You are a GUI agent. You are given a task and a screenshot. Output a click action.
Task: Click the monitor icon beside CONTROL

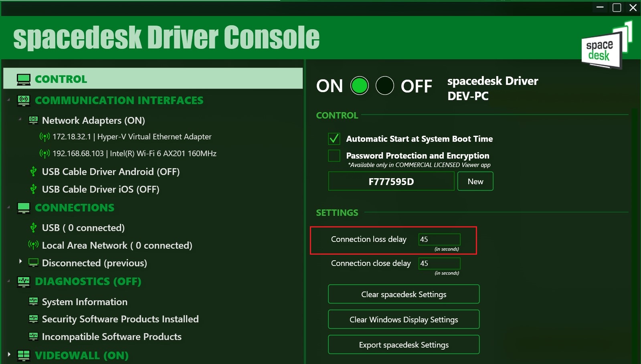click(24, 79)
